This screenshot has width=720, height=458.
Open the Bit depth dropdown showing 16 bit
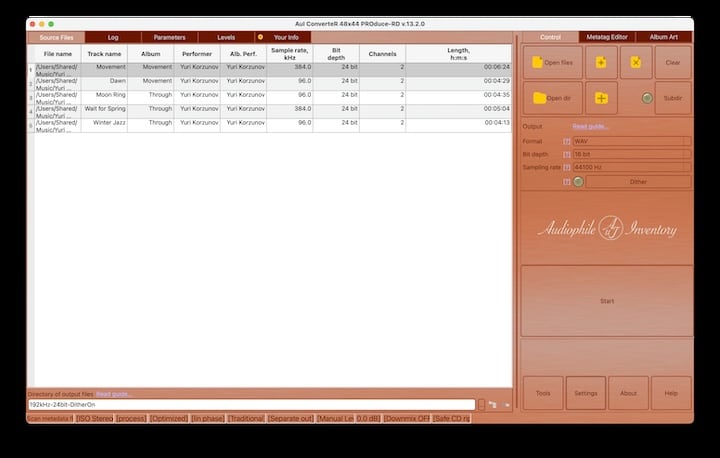(632, 154)
